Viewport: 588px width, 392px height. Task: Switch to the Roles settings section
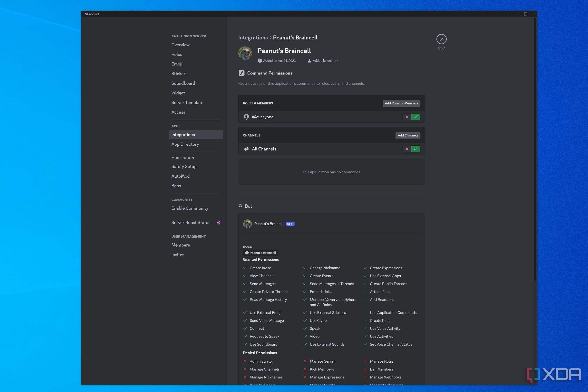177,54
